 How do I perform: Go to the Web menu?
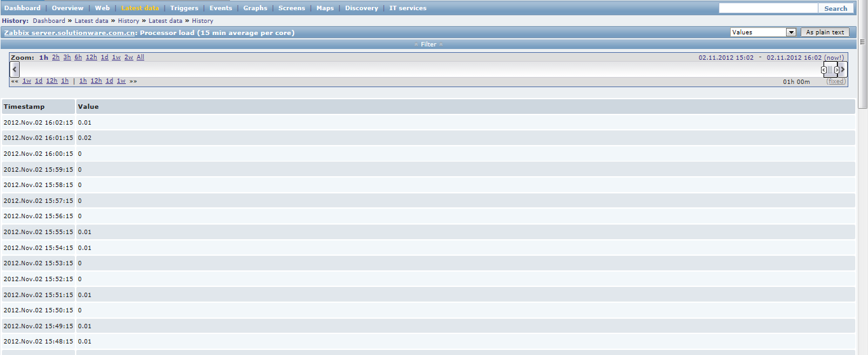pyautogui.click(x=102, y=8)
